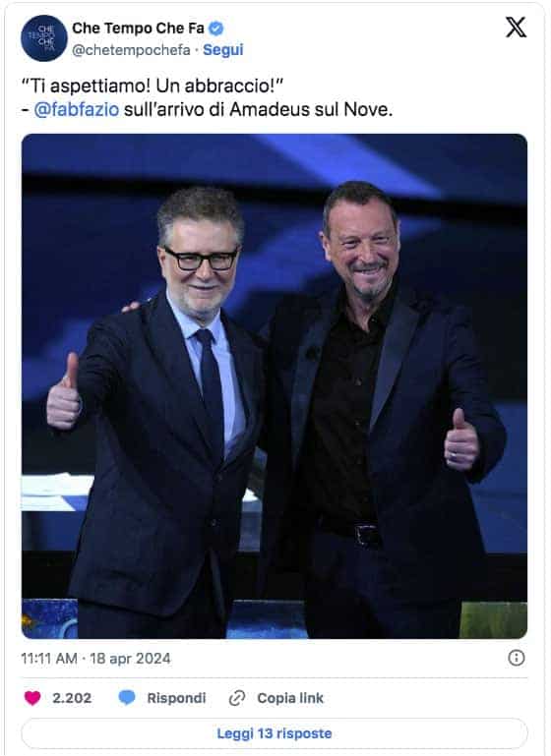Open Leggi 13 risposte
This screenshot has width=551, height=756.
pyautogui.click(x=275, y=733)
